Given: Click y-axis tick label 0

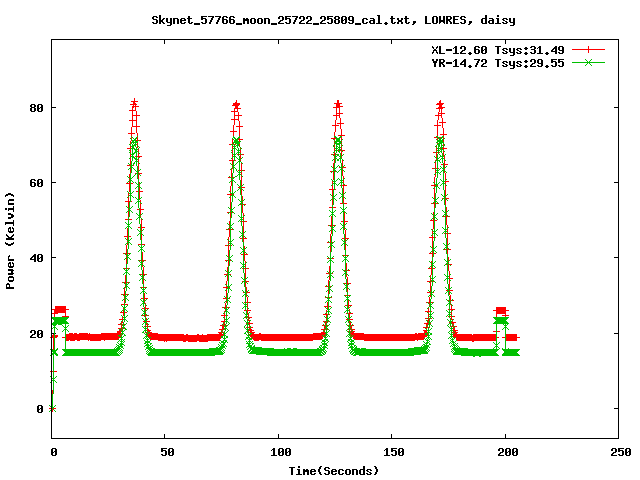Looking at the screenshot, I should coord(40,409).
